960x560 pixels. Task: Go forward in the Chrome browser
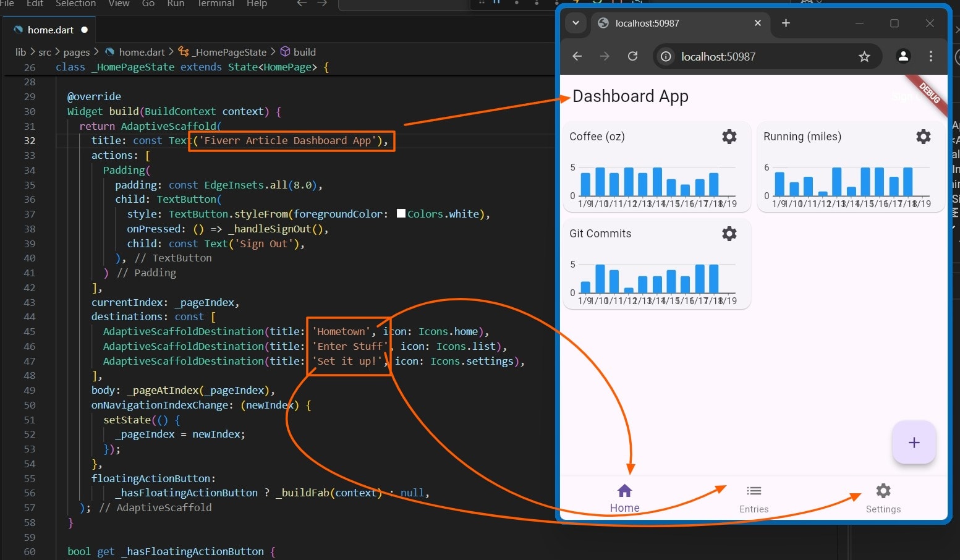(x=605, y=56)
